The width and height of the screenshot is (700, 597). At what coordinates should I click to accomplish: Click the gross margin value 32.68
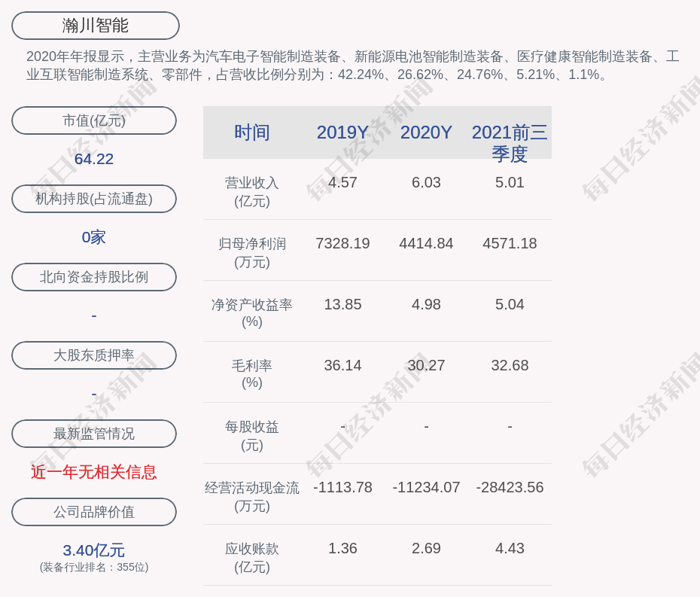point(510,365)
